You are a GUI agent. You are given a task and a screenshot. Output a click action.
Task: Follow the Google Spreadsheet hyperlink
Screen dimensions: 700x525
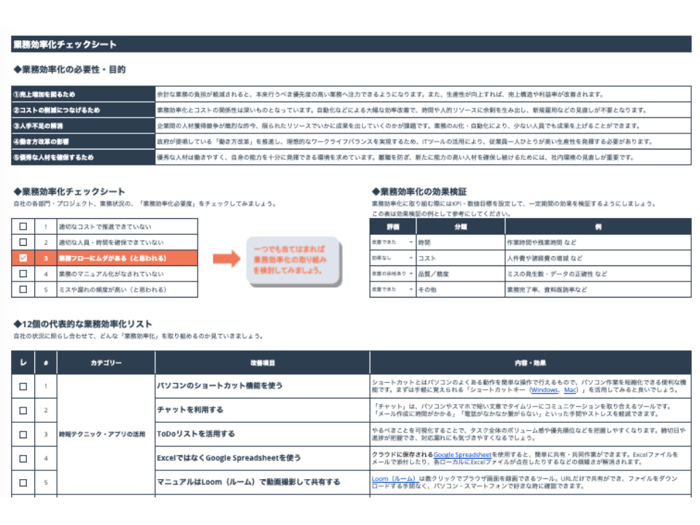point(462,454)
